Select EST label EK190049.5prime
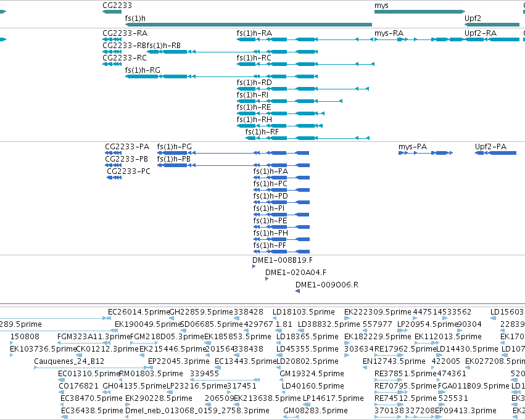This screenshot has height=420, width=525. point(147,324)
